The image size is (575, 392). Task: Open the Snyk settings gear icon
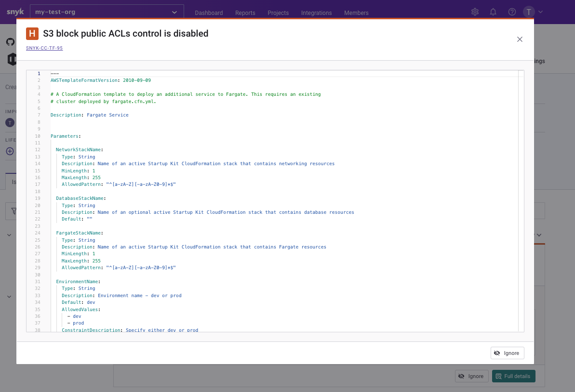pos(475,12)
